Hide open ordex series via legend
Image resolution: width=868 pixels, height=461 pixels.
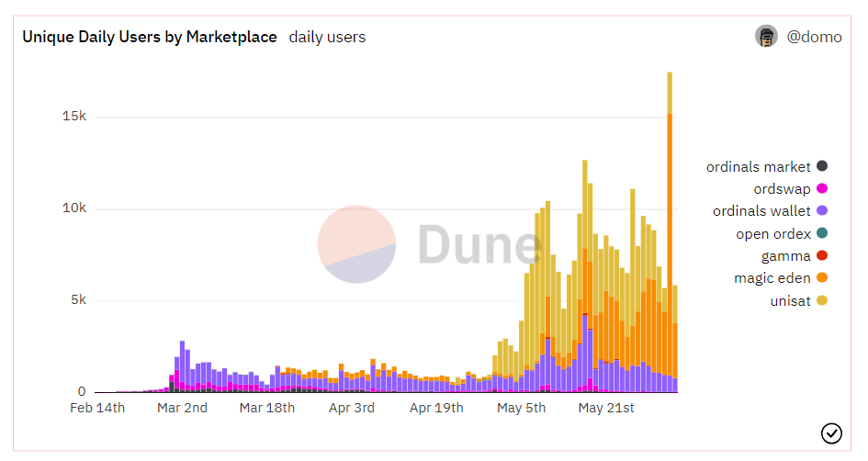(x=772, y=233)
